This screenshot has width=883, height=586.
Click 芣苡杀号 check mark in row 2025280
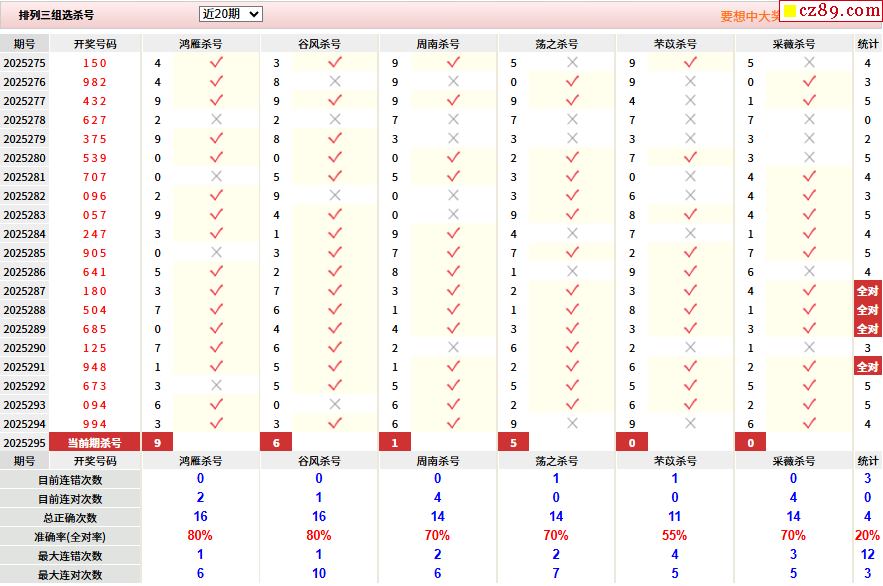coord(690,158)
